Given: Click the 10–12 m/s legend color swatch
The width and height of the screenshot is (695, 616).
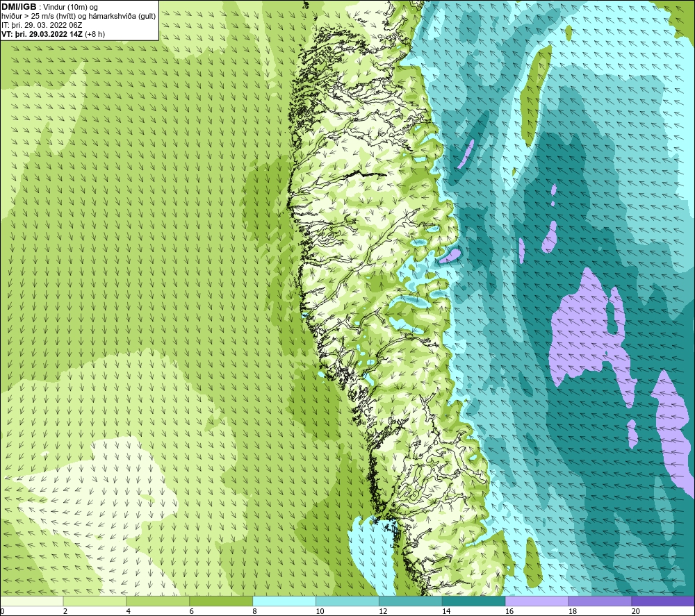Looking at the screenshot, I should click(x=347, y=601).
